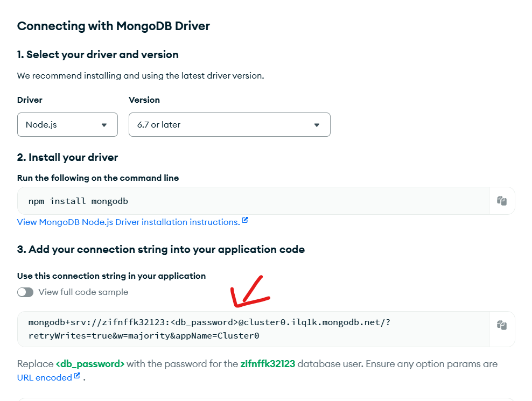Open external icon beside installation instructions link

point(245,221)
